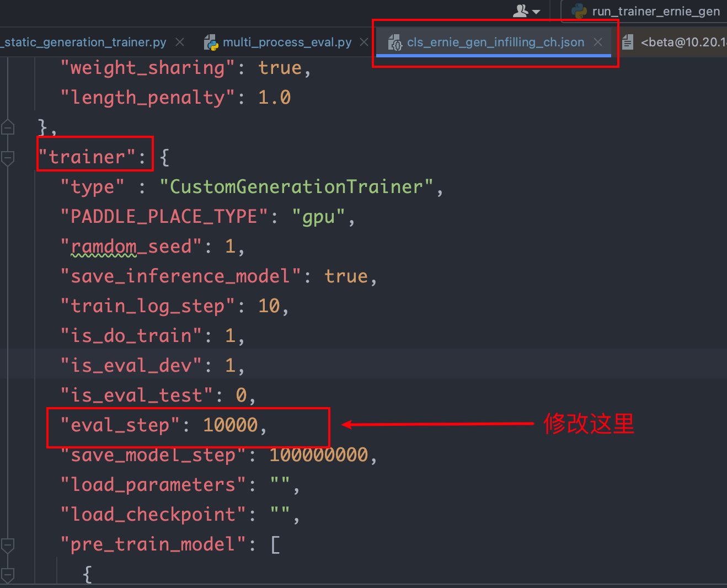Click the "load_parameters" key
This screenshot has height=588, width=727.
coord(153,485)
